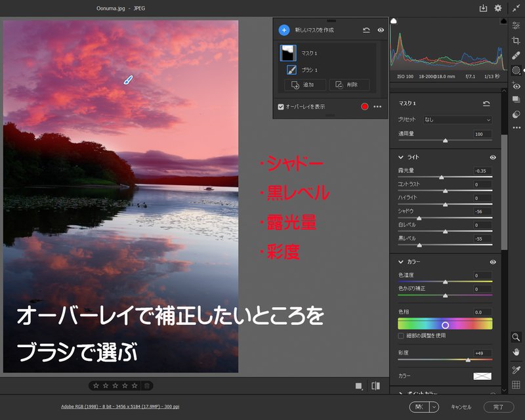This screenshot has height=420, width=525.
Task: Click the red overlay color swatch
Action: click(x=365, y=106)
